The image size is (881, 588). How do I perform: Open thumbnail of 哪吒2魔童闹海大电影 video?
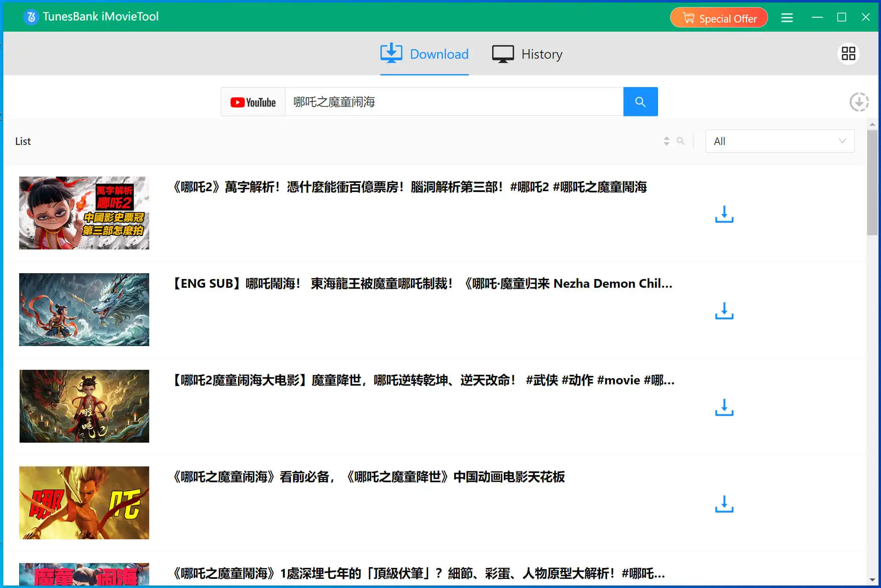click(84, 406)
